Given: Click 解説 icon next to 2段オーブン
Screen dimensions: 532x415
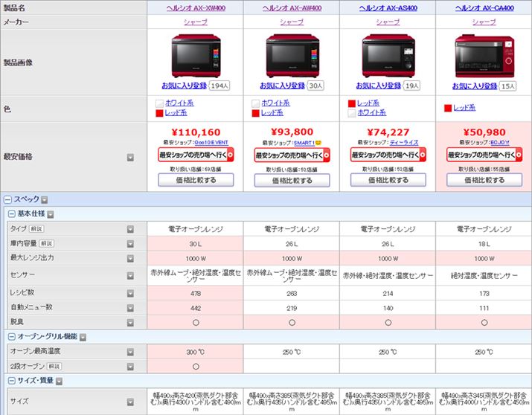Looking at the screenshot, I should pyautogui.click(x=54, y=366).
